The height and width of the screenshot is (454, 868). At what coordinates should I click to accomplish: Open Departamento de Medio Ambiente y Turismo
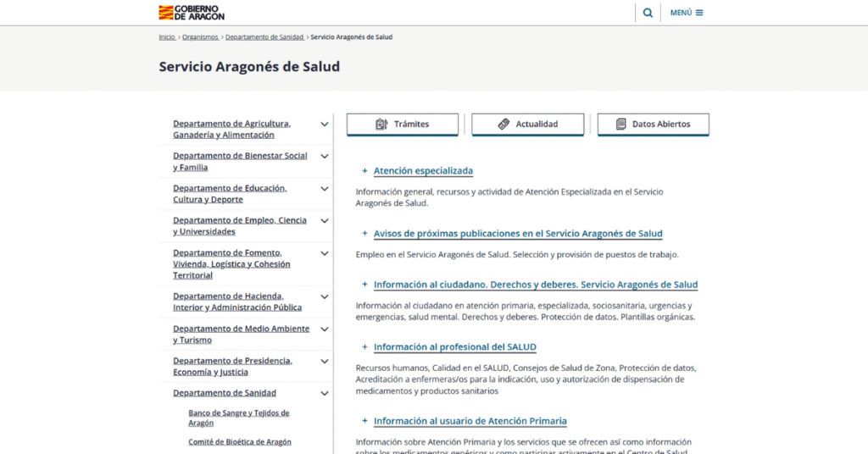pyautogui.click(x=241, y=335)
